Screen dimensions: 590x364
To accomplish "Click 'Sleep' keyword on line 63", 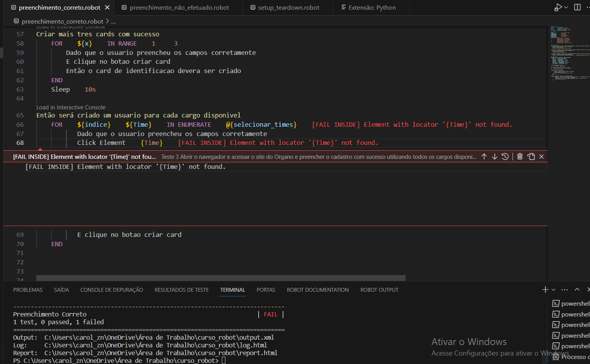I will click(61, 89).
